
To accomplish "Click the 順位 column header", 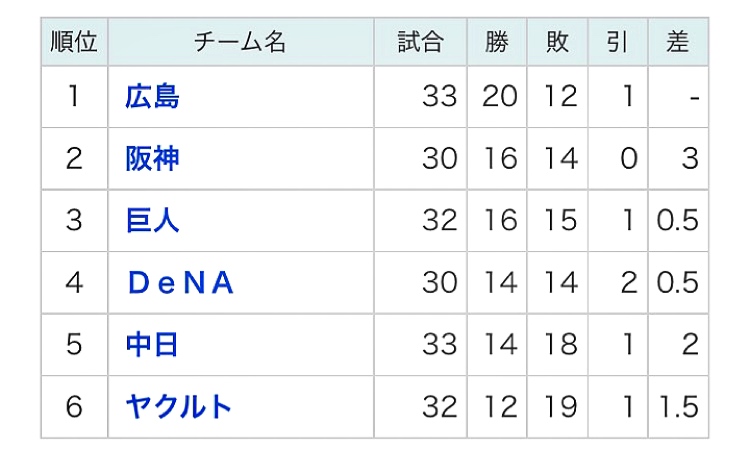I will coord(74,42).
